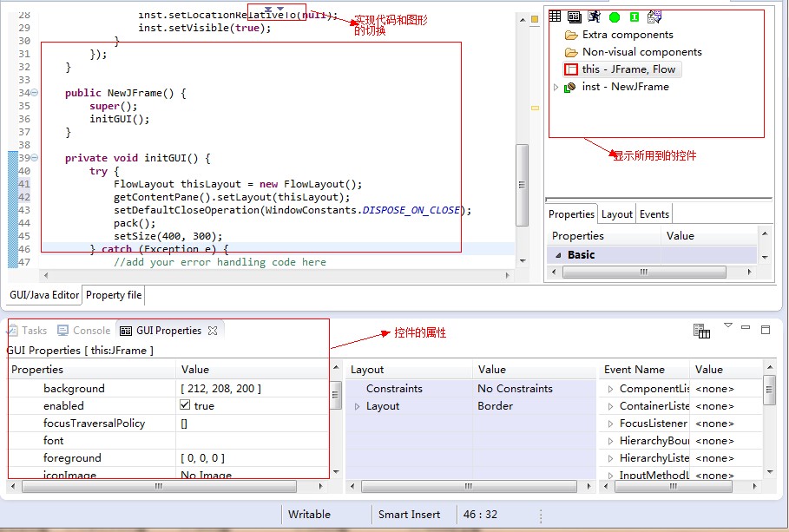Collapse the NewJFrame constructor fold marker
This screenshot has height=532, width=789.
pos(34,93)
